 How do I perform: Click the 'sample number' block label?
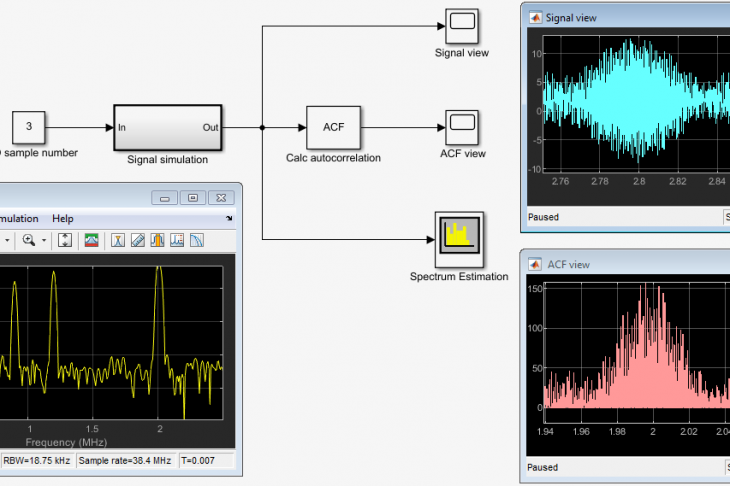(41, 153)
